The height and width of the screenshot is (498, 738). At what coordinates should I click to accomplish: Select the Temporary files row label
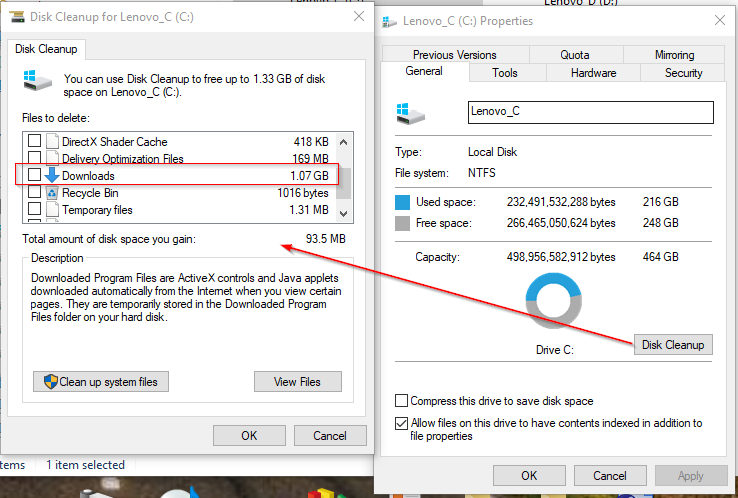point(97,210)
